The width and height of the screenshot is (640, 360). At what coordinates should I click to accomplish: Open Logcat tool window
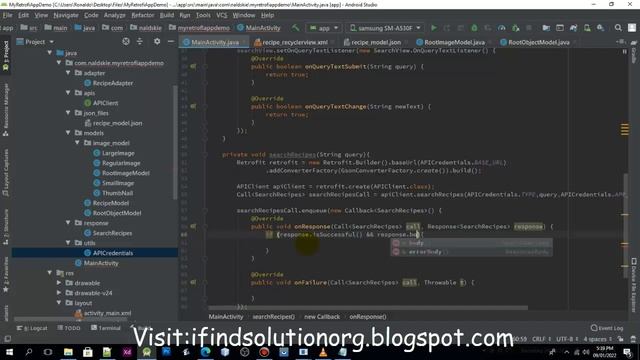32,328
